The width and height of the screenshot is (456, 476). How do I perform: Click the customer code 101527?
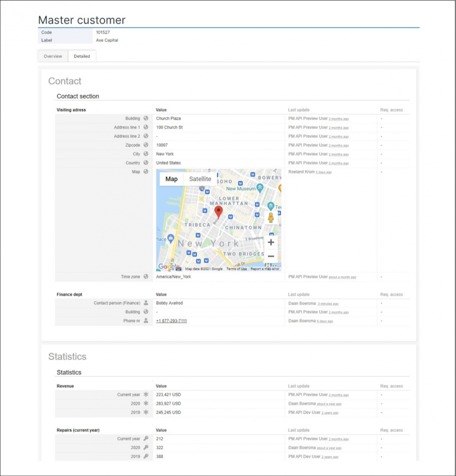tap(103, 32)
